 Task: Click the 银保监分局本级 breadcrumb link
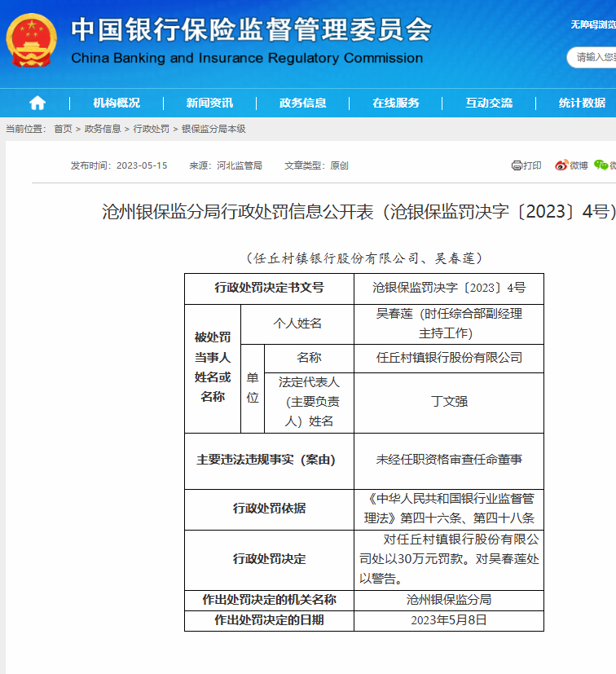tap(213, 129)
